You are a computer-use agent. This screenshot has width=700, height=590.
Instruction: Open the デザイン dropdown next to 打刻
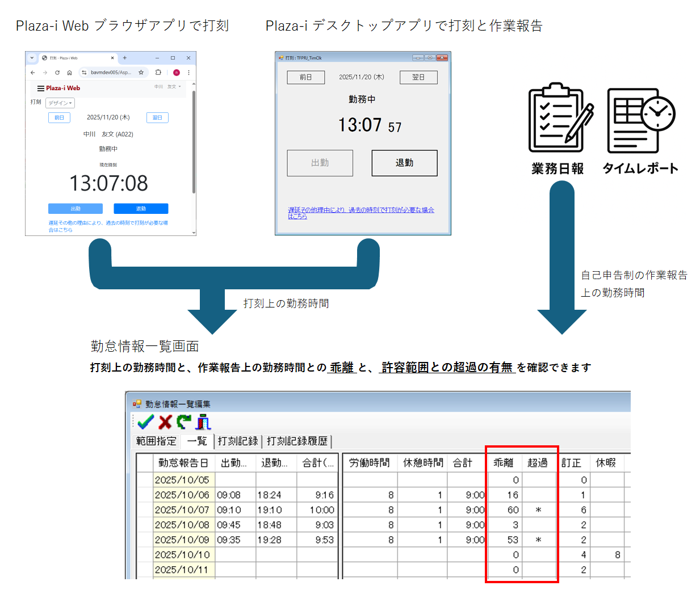point(60,103)
